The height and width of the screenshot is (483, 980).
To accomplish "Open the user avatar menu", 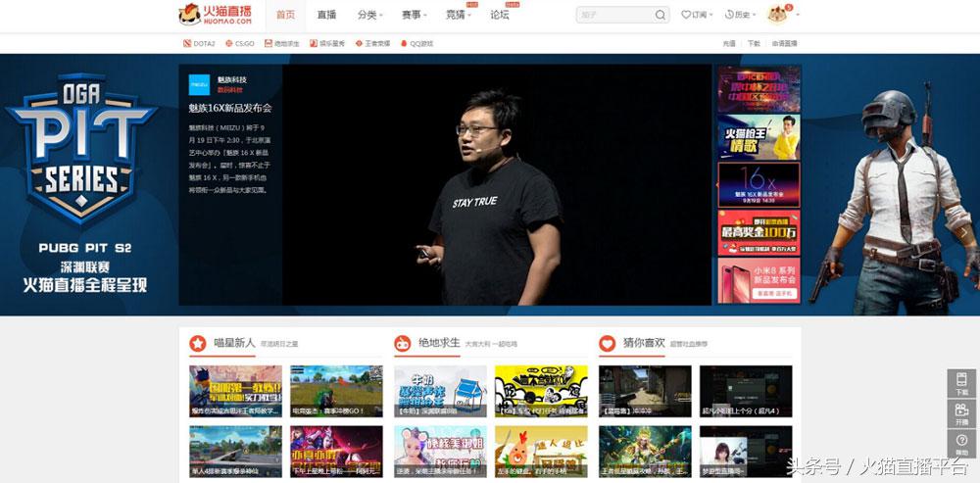I will (x=778, y=15).
